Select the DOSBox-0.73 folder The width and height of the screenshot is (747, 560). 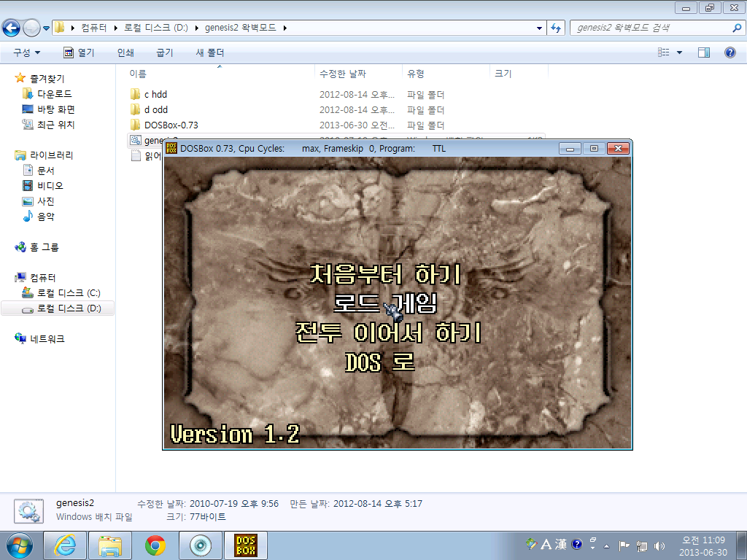(x=171, y=125)
